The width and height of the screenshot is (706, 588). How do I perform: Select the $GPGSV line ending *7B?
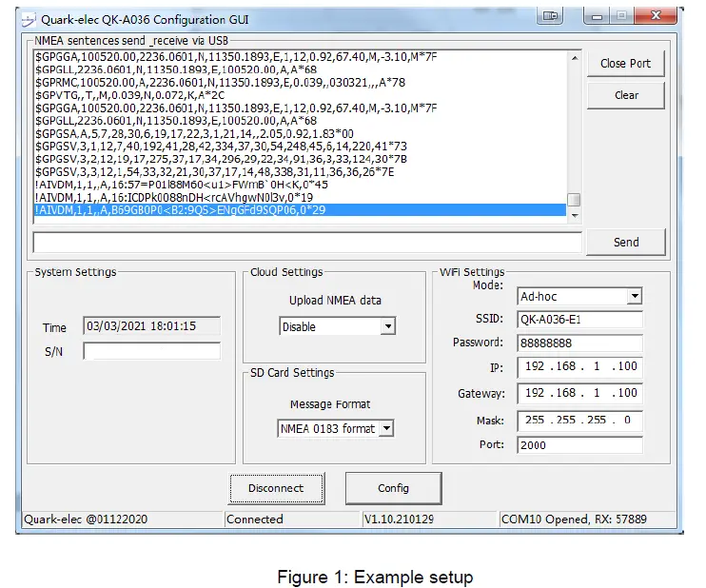[221, 159]
